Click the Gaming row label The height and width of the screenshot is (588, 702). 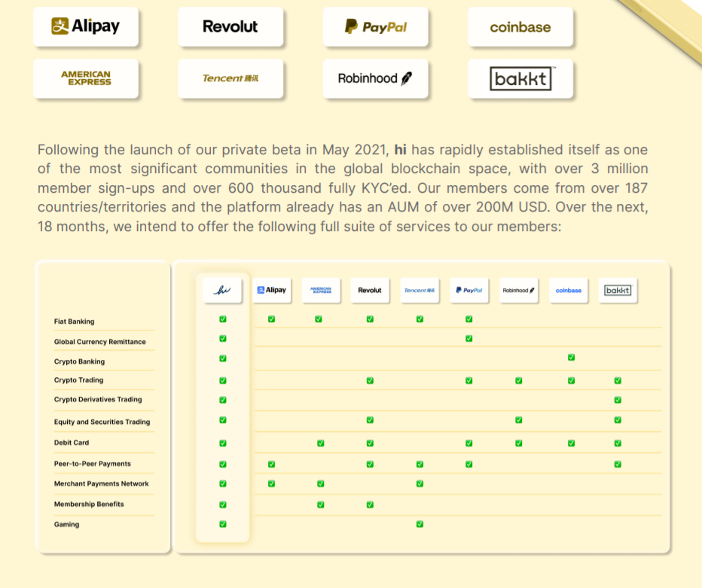(x=67, y=524)
